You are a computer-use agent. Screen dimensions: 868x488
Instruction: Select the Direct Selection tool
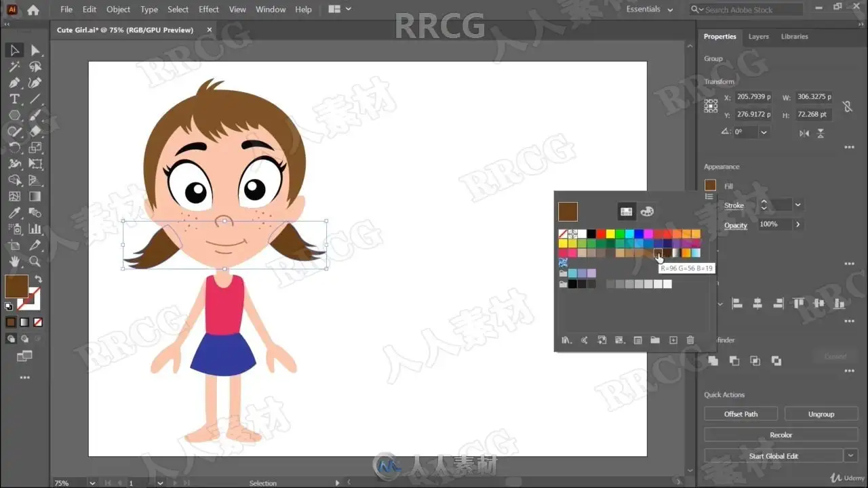pyautogui.click(x=35, y=50)
